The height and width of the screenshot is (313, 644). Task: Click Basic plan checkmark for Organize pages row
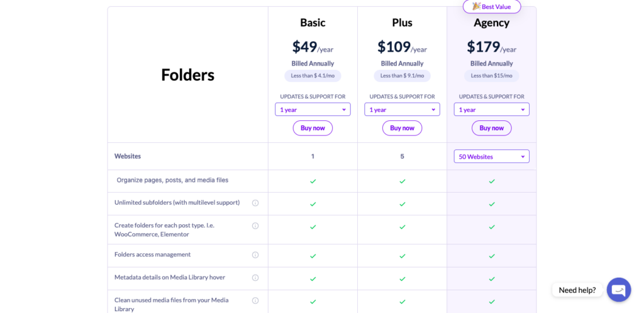click(313, 181)
